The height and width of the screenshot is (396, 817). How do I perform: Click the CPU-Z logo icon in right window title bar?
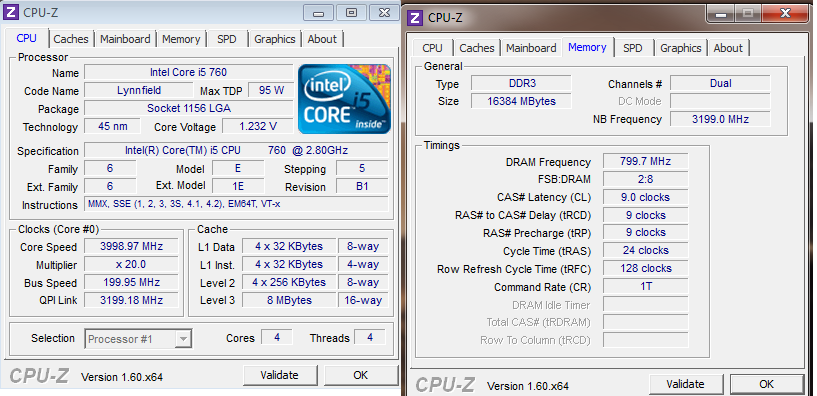[x=415, y=18]
